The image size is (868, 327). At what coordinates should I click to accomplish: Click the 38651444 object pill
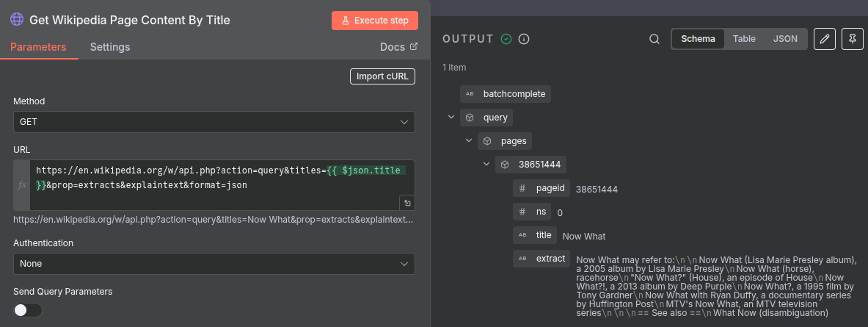coord(531,164)
